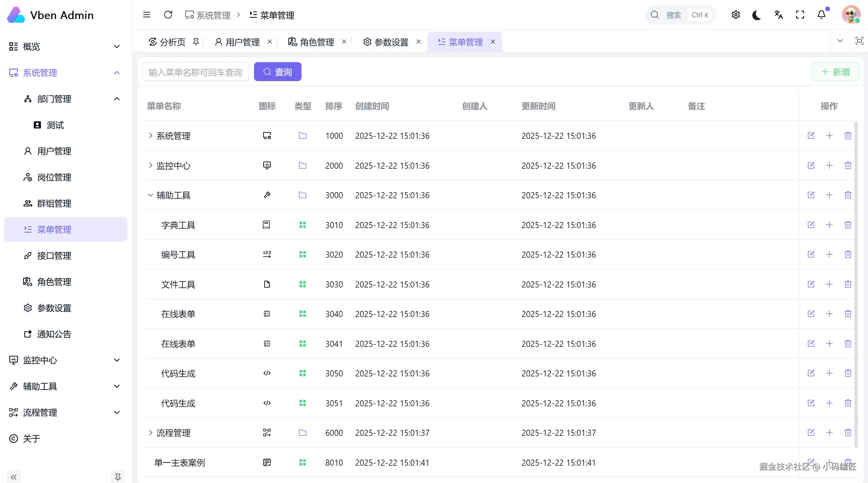The width and height of the screenshot is (868, 483).
Task: Toggle sidebar with hamburger icon
Action: click(x=147, y=15)
